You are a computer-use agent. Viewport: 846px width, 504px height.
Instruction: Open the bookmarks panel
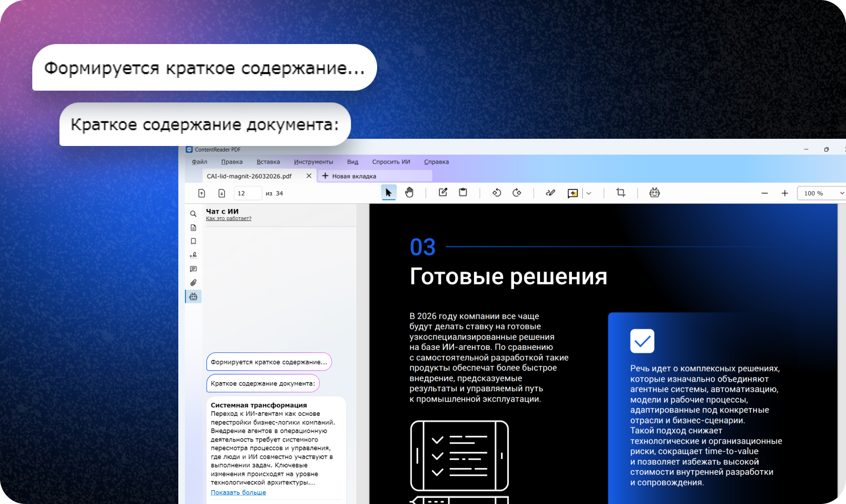(193, 241)
